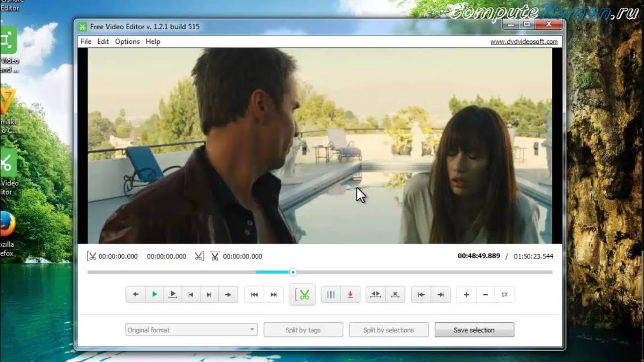Click current position time 00:48:49.889
The height and width of the screenshot is (362, 644).
478,256
